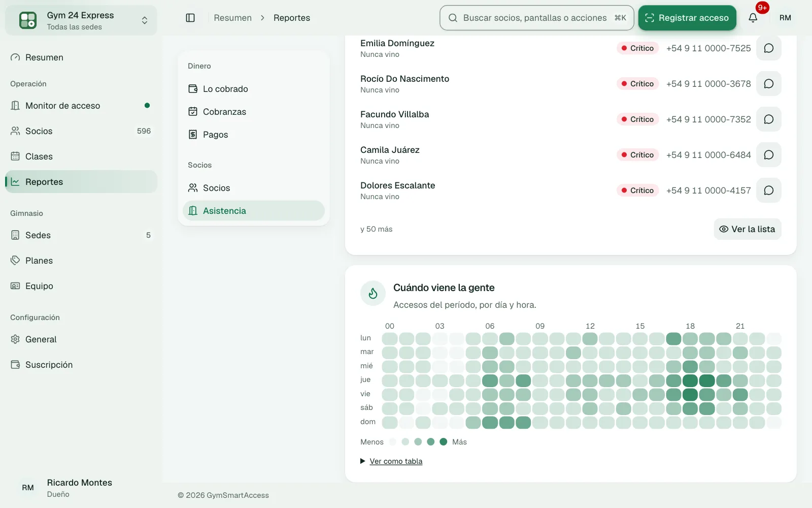Screen dimensions: 812x508
Task: Expand the Ver como tabla disclosure triangle
Action: coord(363,461)
